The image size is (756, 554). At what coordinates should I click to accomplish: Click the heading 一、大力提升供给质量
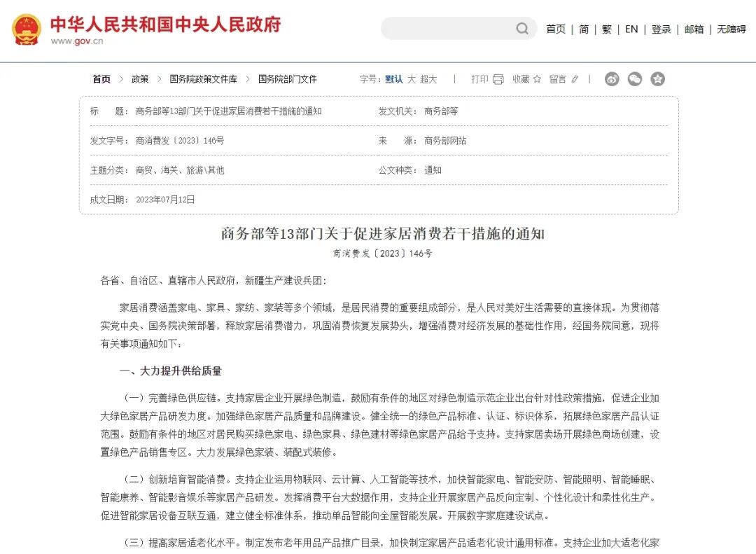[x=171, y=371]
